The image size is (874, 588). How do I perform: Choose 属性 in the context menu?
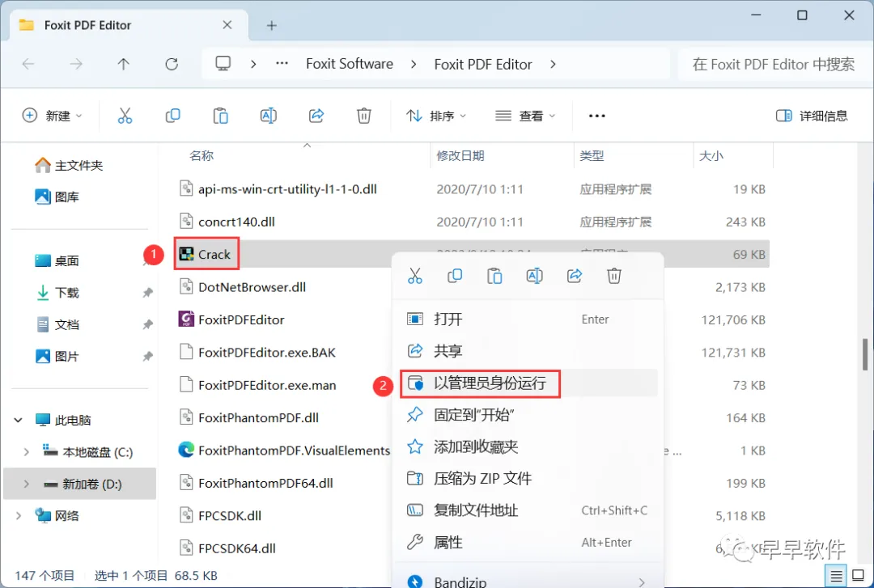click(x=528, y=542)
